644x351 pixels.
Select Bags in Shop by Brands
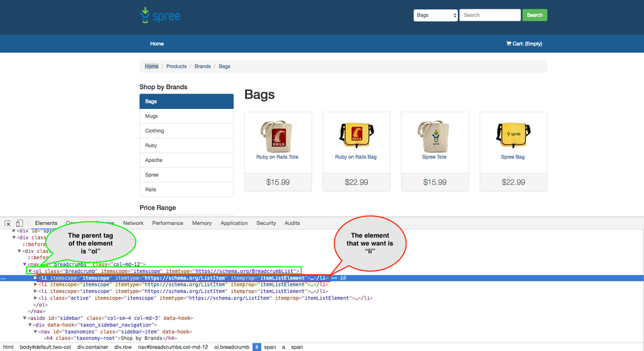coord(186,101)
